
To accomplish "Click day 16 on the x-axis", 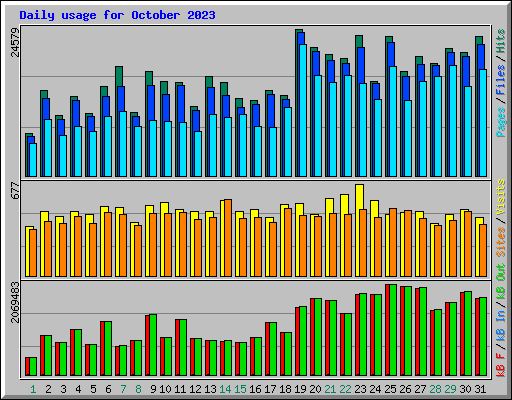I will pos(255,389).
